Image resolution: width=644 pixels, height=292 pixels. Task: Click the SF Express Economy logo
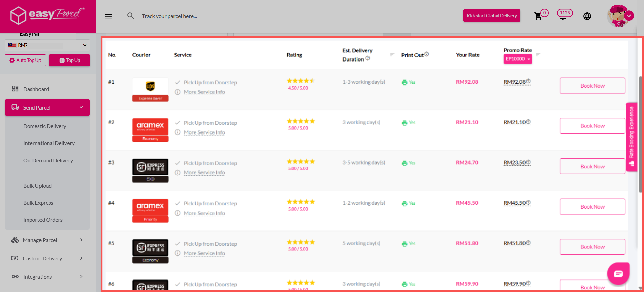click(150, 251)
